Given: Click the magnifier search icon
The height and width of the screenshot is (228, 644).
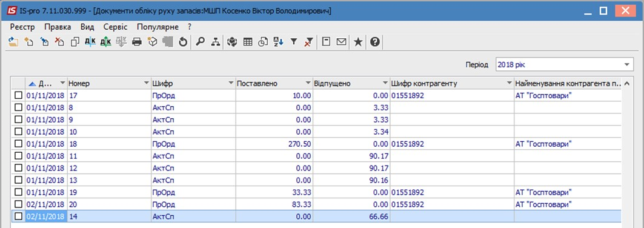Looking at the screenshot, I should tap(200, 42).
